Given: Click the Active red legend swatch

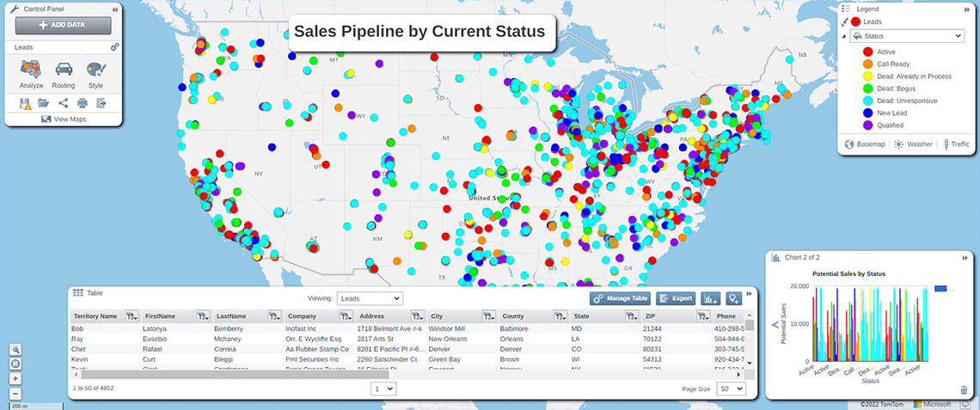Looking at the screenshot, I should click(x=867, y=52).
